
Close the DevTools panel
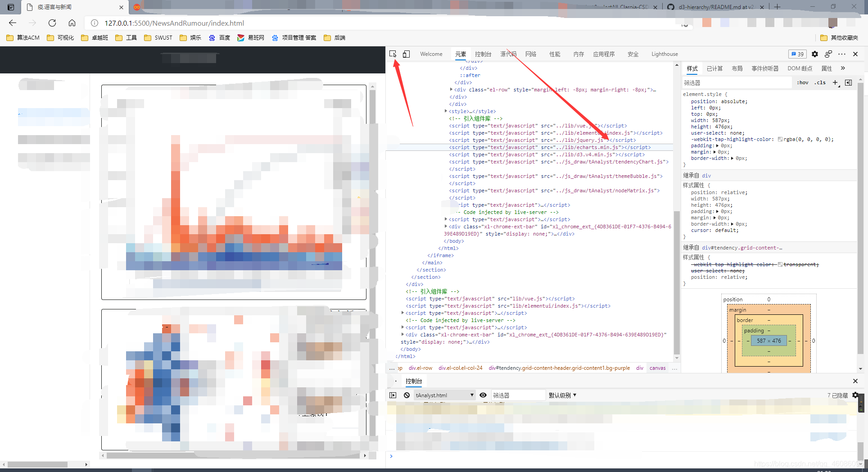855,54
